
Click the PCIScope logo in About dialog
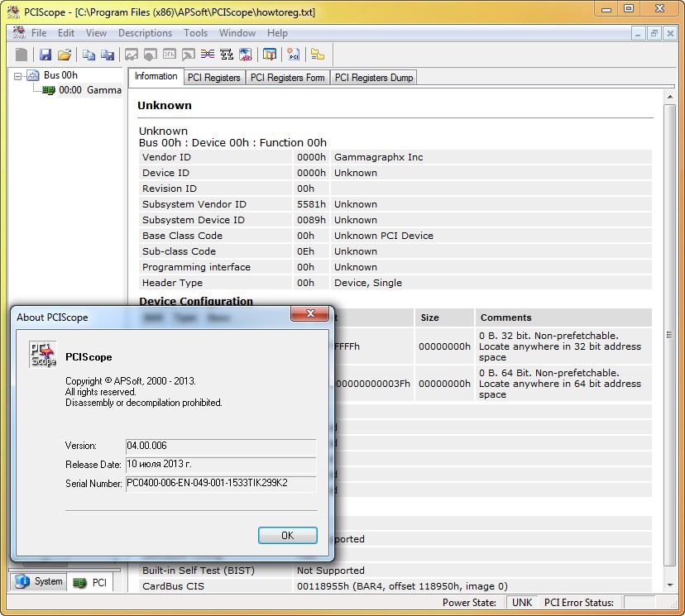[42, 354]
